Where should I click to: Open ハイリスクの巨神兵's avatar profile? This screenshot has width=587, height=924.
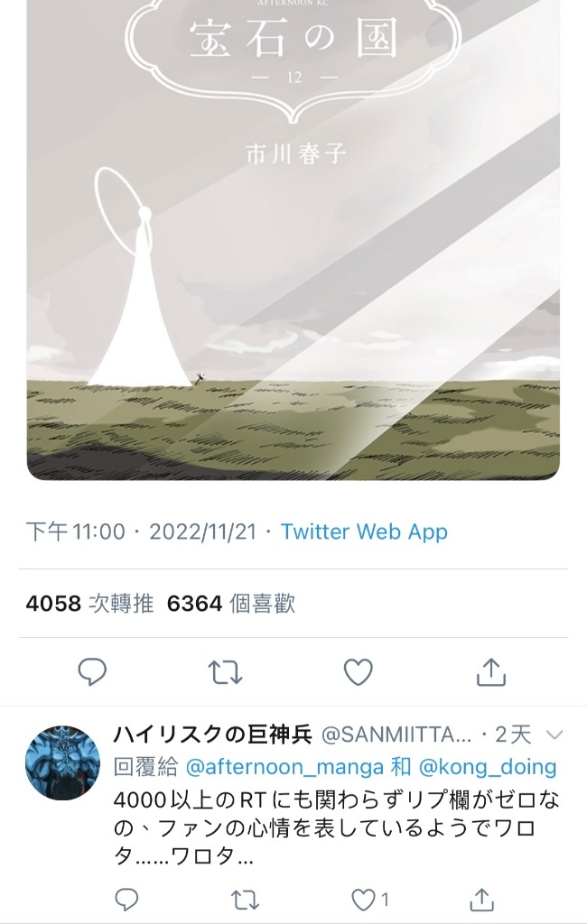click(62, 762)
